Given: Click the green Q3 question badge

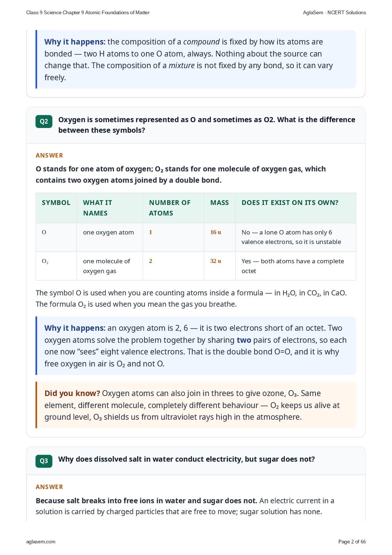Looking at the screenshot, I should (x=44, y=461).
